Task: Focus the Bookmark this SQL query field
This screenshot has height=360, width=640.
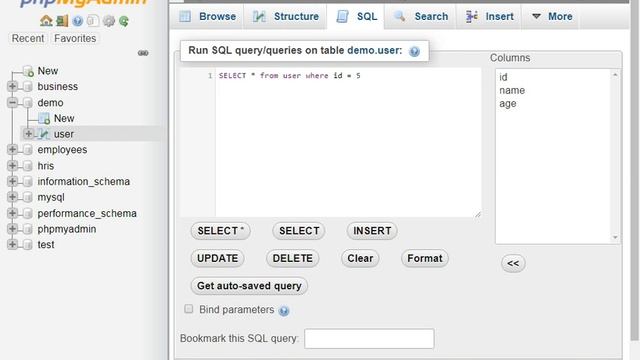Action: [369, 339]
